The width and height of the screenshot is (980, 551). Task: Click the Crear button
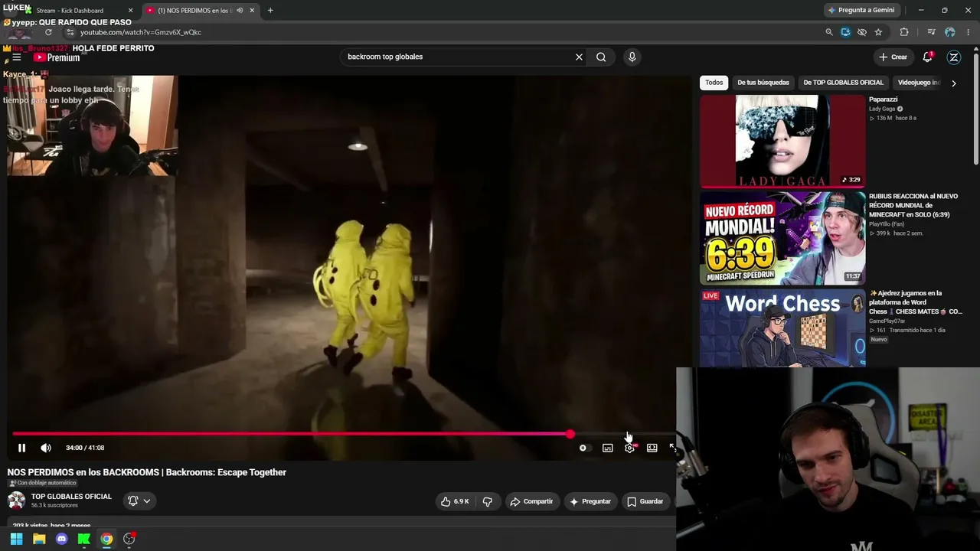click(x=893, y=57)
